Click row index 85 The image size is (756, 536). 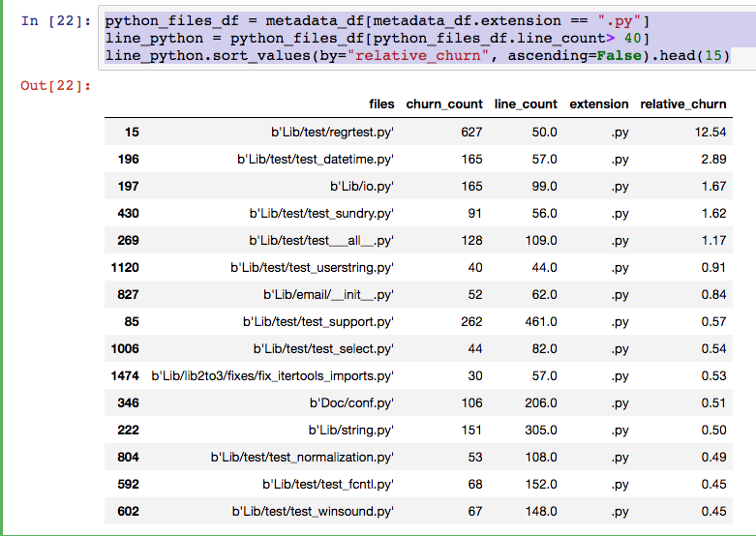coord(132,321)
